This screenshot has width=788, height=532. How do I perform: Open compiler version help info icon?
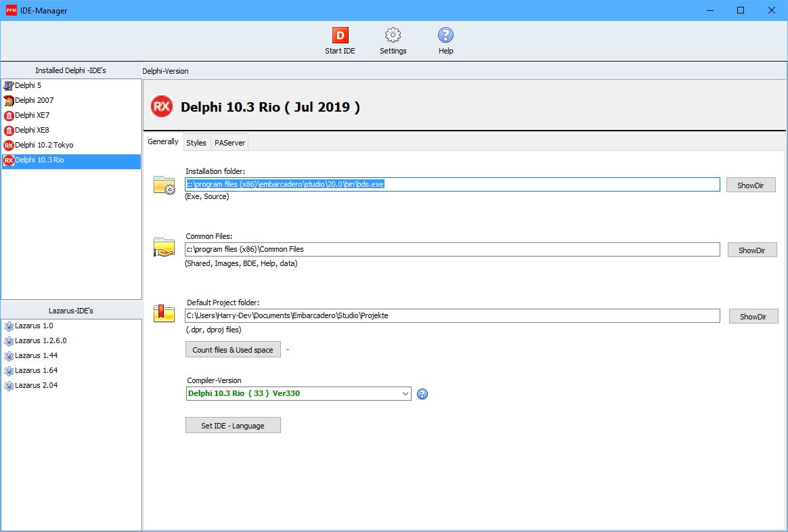422,394
